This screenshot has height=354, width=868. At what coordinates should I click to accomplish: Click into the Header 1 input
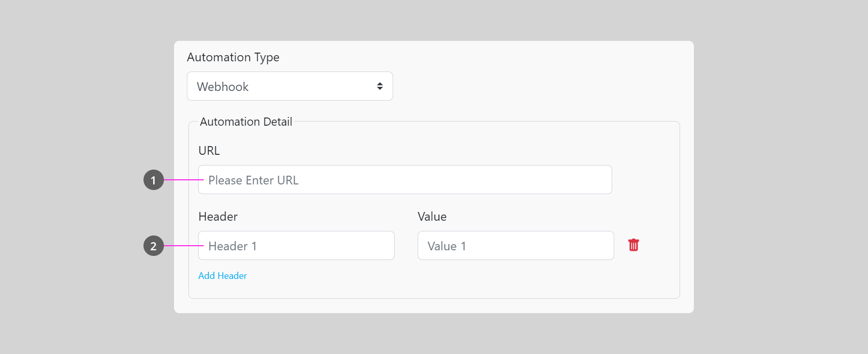pos(296,246)
